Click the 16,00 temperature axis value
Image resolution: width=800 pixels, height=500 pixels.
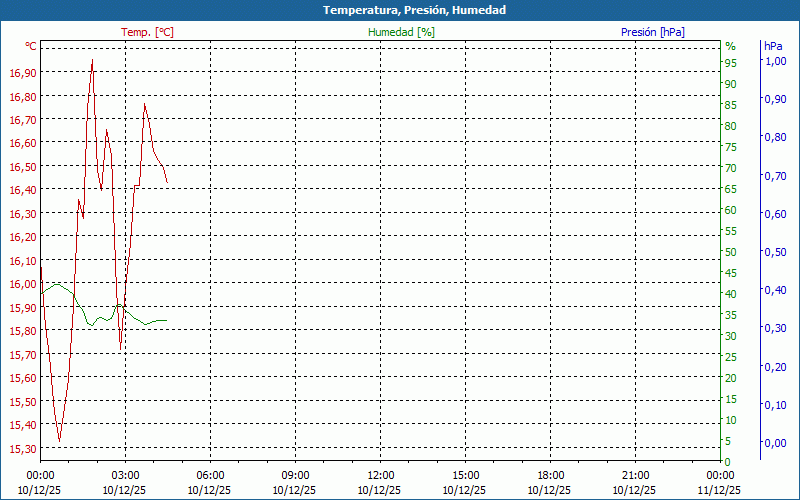pos(23,284)
